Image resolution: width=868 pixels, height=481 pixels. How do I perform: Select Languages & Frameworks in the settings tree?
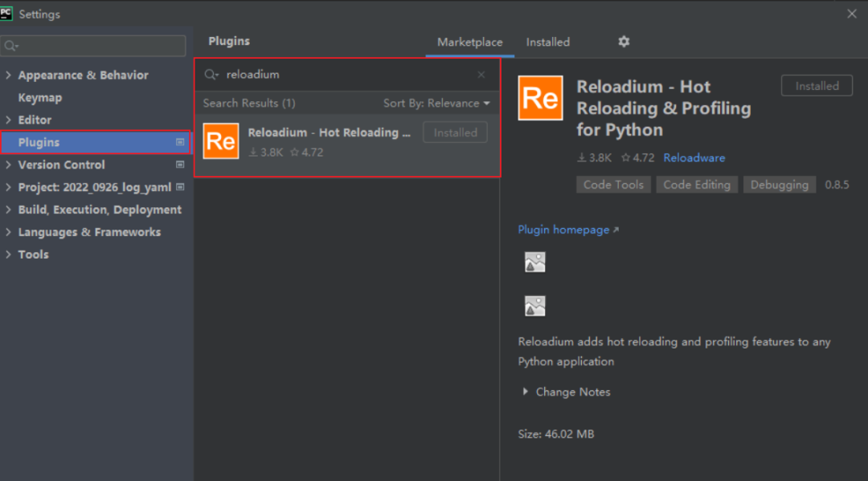tap(90, 232)
